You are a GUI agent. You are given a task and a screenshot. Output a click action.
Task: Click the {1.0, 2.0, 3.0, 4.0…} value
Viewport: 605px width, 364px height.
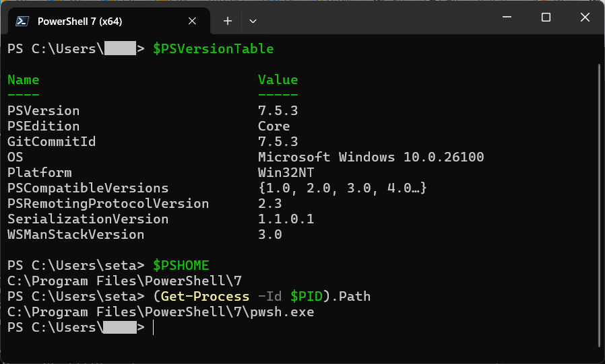[x=342, y=188]
